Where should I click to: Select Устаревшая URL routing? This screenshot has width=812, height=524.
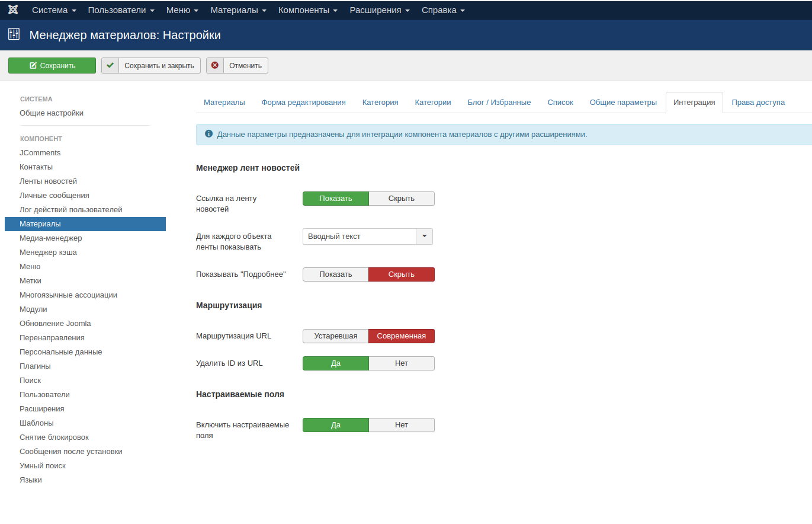click(335, 336)
